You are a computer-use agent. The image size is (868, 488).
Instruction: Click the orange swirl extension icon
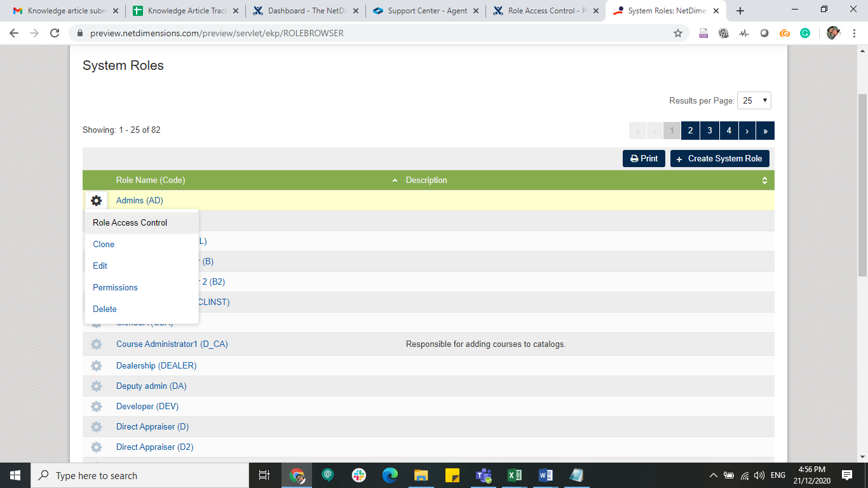click(x=785, y=33)
